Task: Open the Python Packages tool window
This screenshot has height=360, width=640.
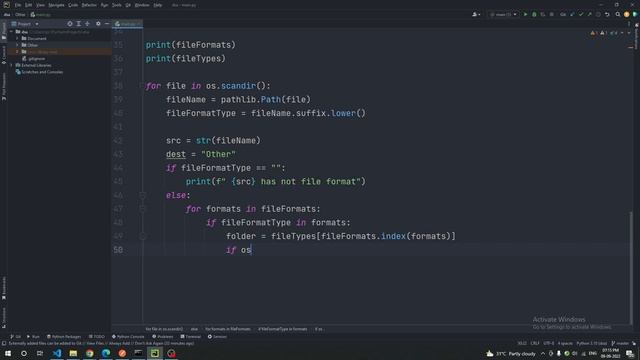Action: click(64, 337)
